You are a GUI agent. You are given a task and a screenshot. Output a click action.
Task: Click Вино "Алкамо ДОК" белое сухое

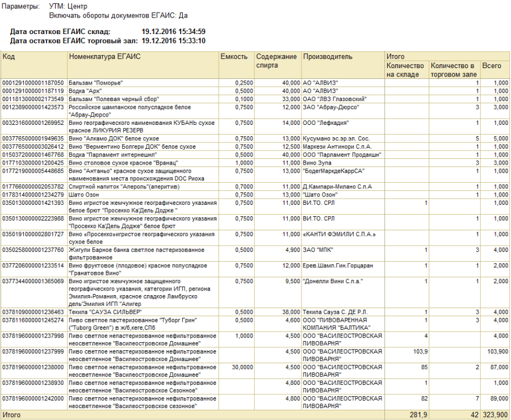[x=114, y=138]
